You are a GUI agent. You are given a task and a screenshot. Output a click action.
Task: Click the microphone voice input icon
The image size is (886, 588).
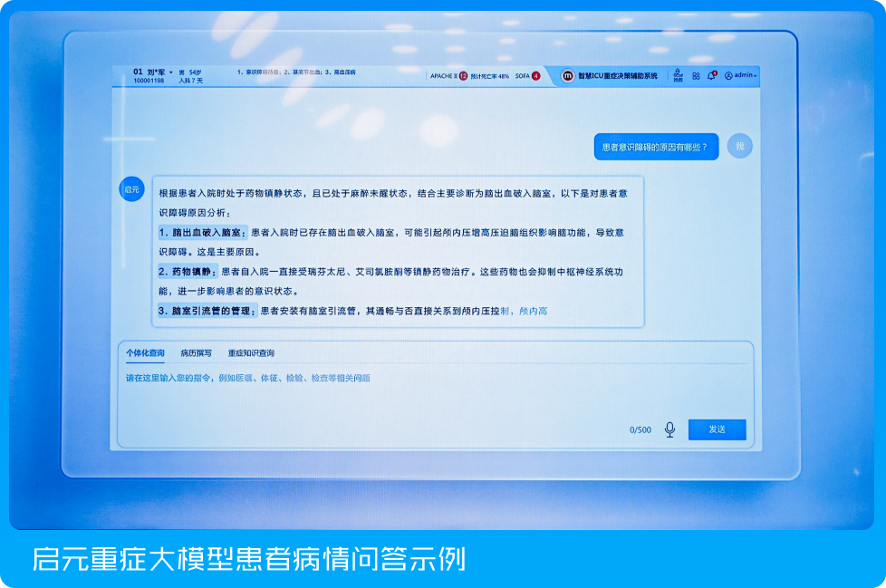pyautogui.click(x=669, y=429)
